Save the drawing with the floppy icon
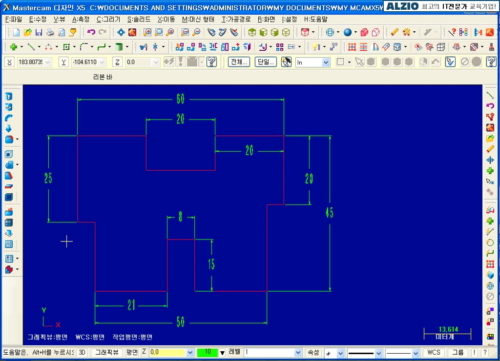 (39, 32)
